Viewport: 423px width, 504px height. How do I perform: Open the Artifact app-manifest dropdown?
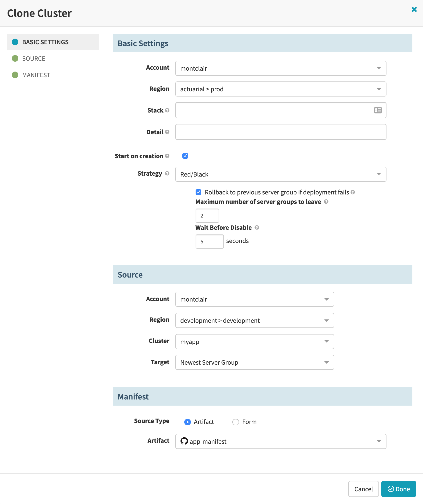281,441
